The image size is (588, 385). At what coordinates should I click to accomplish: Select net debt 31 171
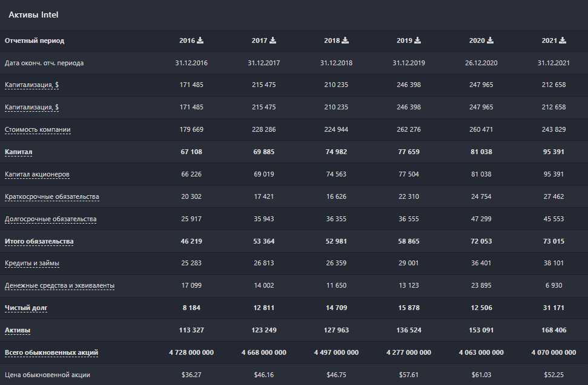(554, 308)
